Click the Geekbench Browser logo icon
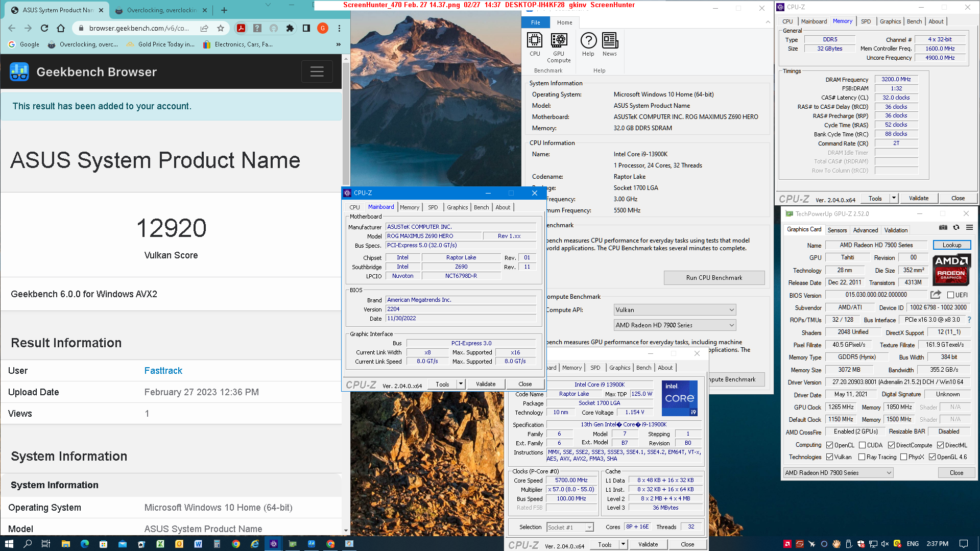 (19, 72)
